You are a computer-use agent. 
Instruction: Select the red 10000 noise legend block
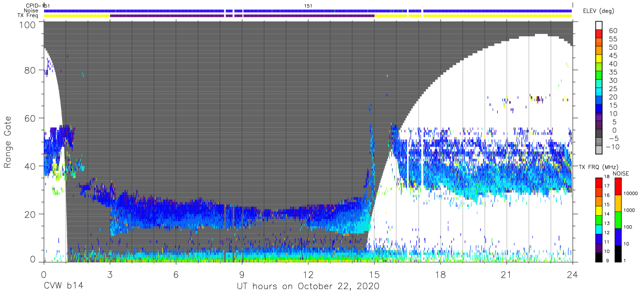(x=618, y=186)
